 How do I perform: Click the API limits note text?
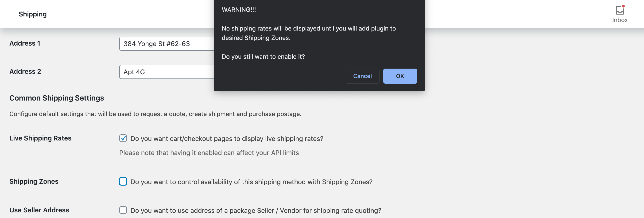(209, 153)
